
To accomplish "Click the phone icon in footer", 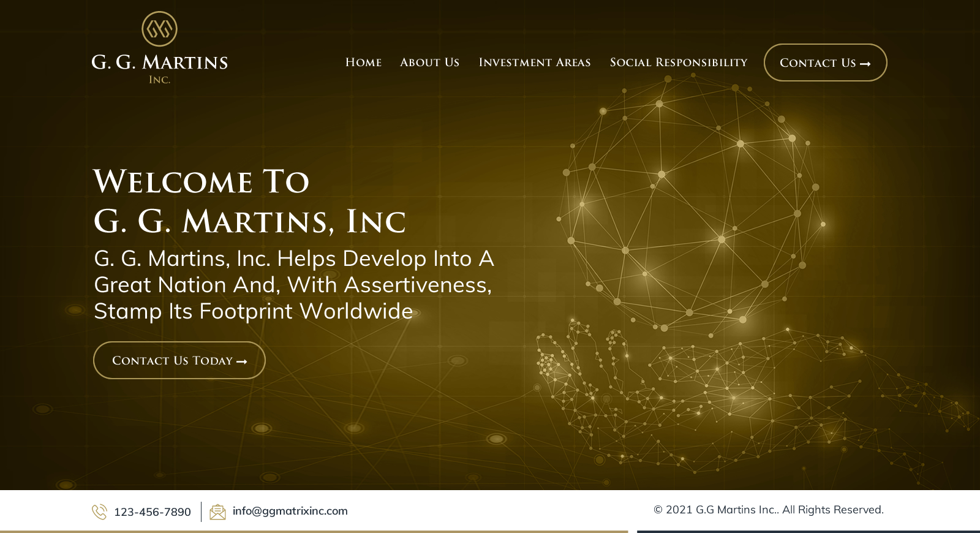I will [99, 512].
